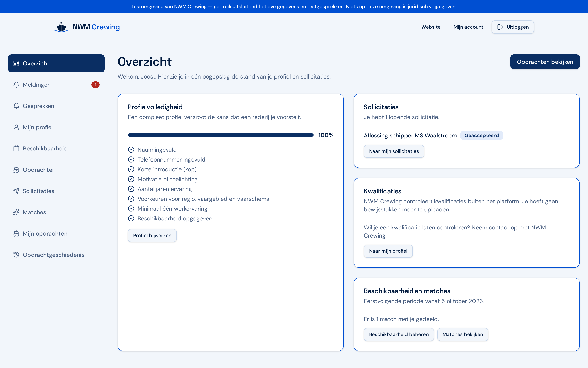Viewport: 588px width, 368px height.
Task: Open the Gesprekken menu item
Action: (56, 106)
